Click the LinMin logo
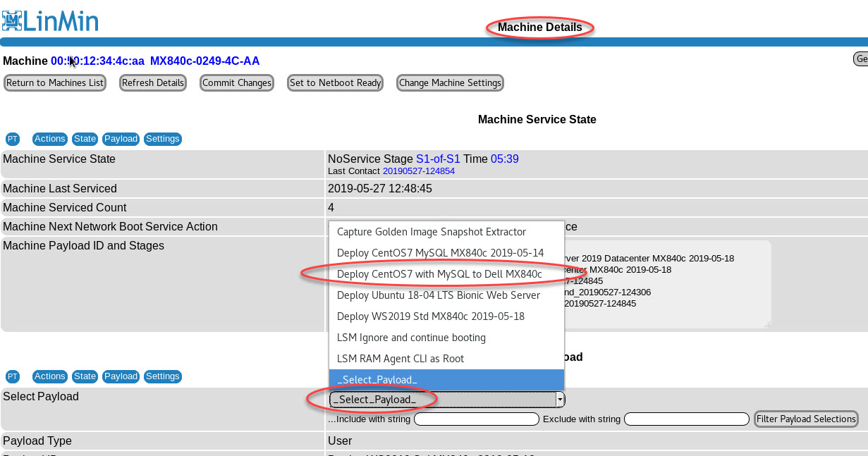 [50, 20]
